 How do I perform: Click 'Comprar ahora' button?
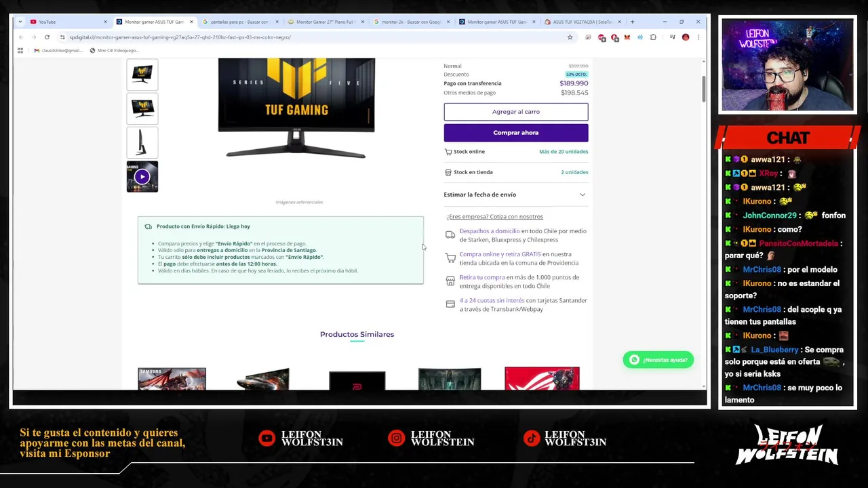point(516,133)
